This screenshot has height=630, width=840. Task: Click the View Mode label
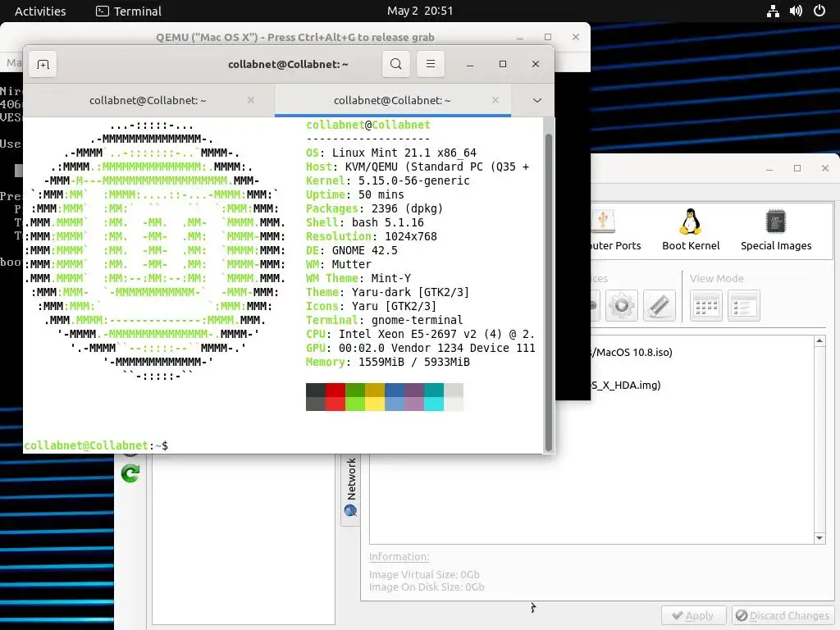click(716, 279)
